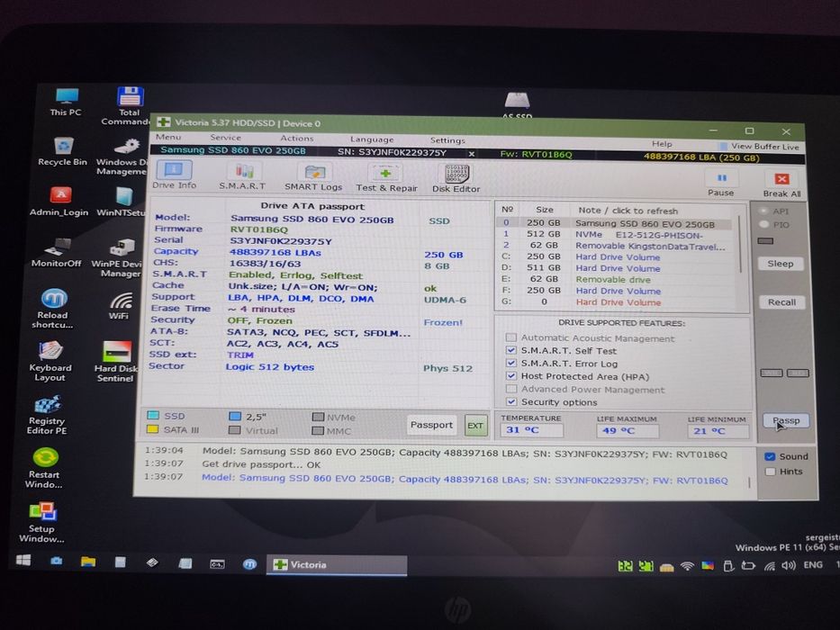Image resolution: width=840 pixels, height=630 pixels.
Task: Click the volume speaker tray icon
Action: point(788,566)
